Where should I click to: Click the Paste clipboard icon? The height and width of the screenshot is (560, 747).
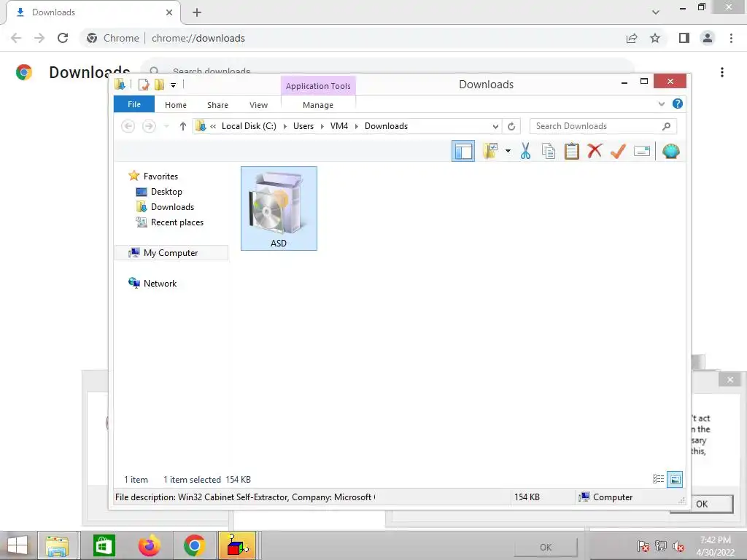tap(572, 151)
